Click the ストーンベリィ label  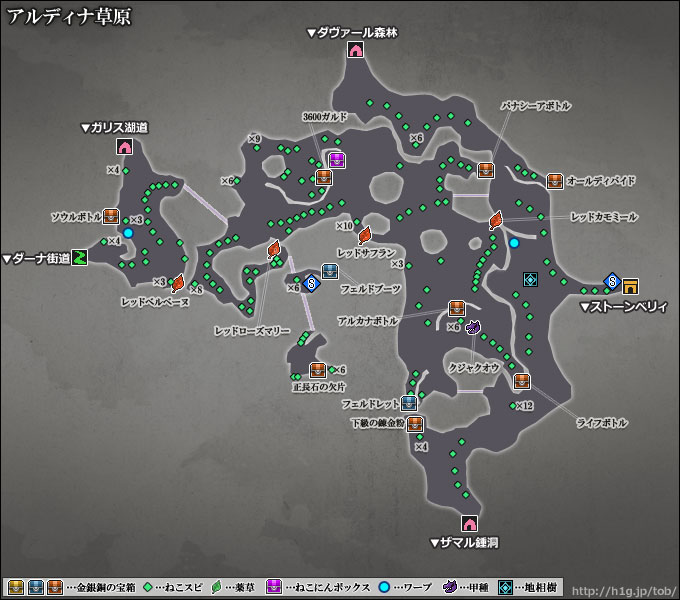click(624, 307)
